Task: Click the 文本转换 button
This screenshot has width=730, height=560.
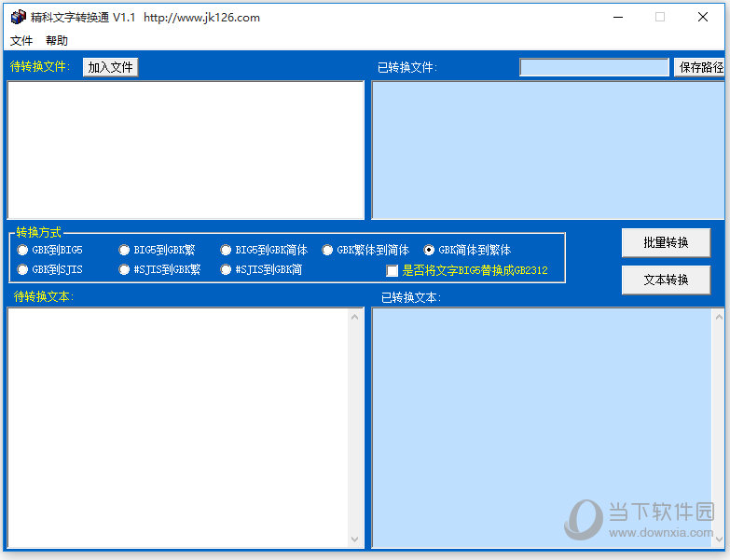Action: pyautogui.click(x=666, y=280)
